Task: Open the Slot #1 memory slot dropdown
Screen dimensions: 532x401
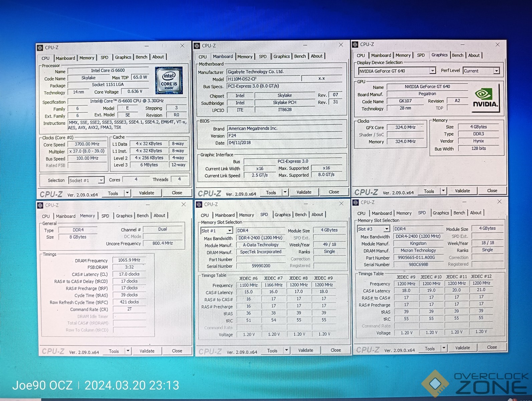Action: [x=229, y=231]
